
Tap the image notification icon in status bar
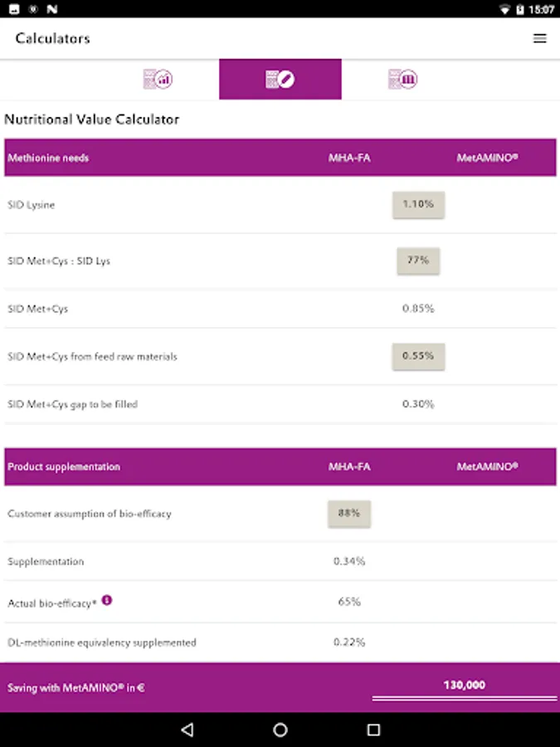(x=14, y=9)
